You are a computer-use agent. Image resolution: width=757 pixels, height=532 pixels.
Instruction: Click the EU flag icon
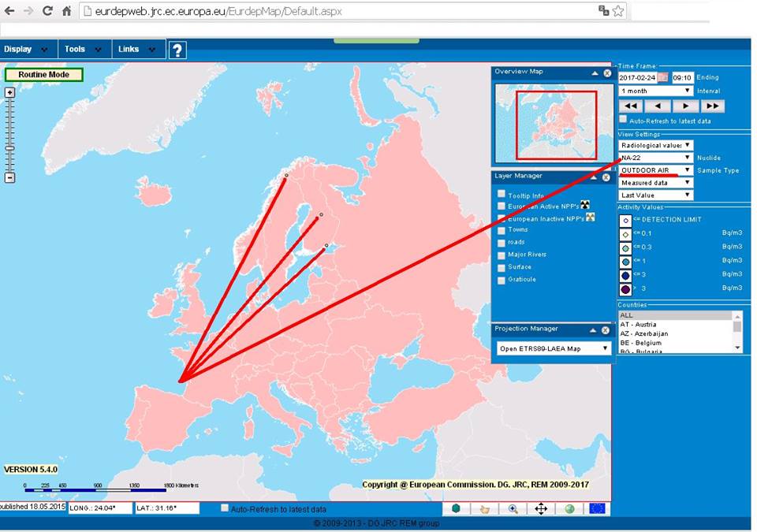(597, 509)
